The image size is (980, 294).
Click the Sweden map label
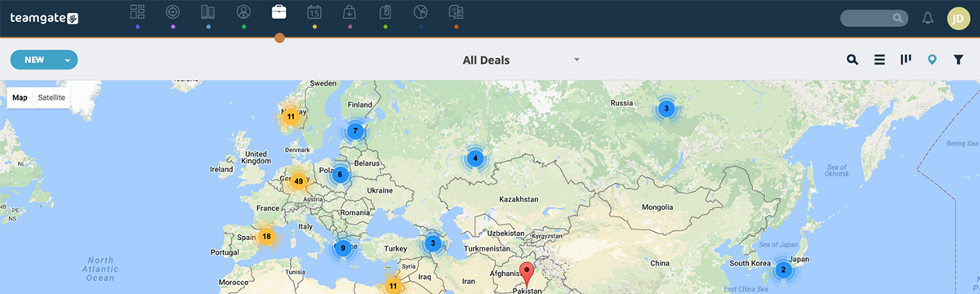(x=323, y=83)
